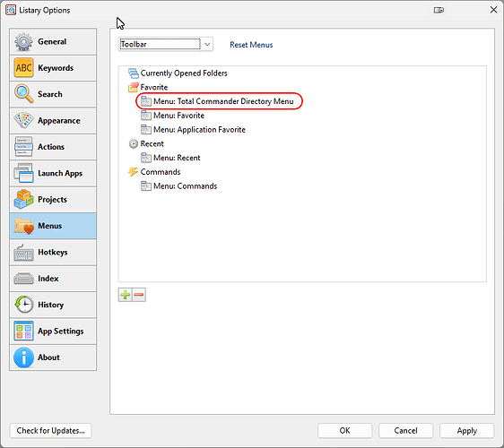Click the Hotkeys keyboard icon

[x=23, y=252]
